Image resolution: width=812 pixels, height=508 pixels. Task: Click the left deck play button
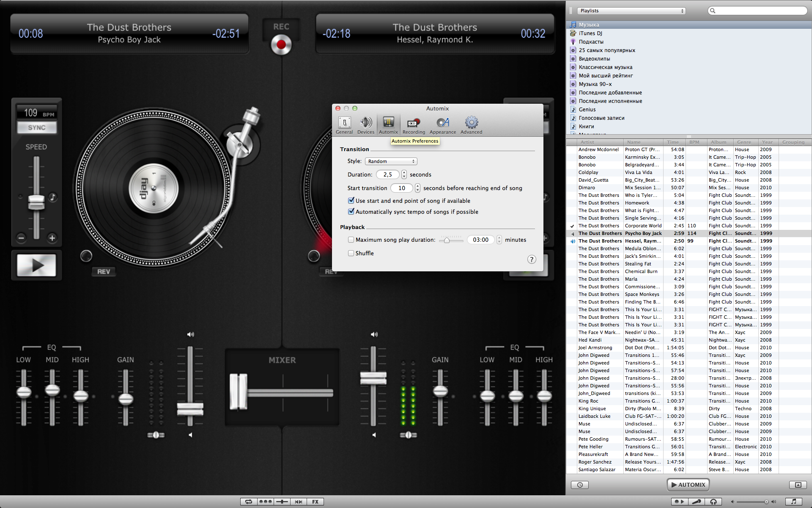37,265
